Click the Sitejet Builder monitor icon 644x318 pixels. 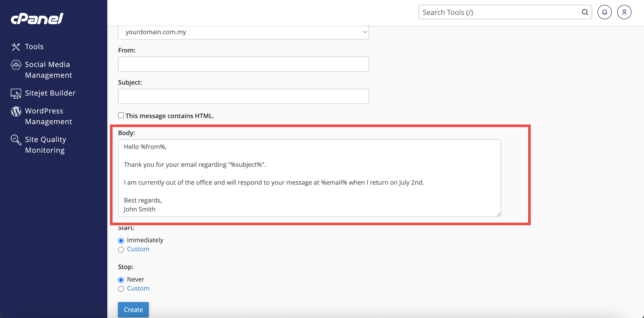click(16, 93)
